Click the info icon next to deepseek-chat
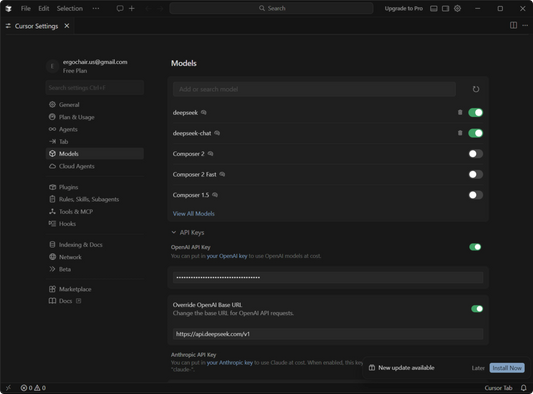The image size is (533, 394). [217, 133]
